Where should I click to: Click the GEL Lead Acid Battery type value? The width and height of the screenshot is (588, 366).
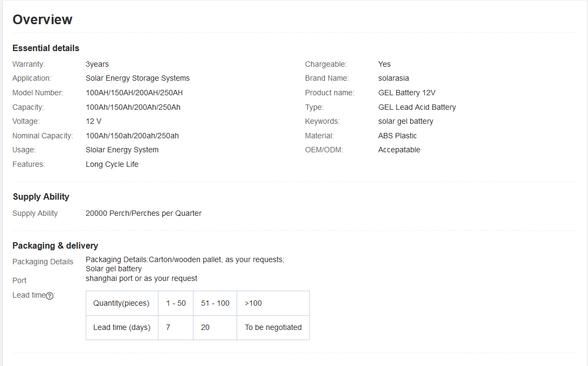click(417, 107)
